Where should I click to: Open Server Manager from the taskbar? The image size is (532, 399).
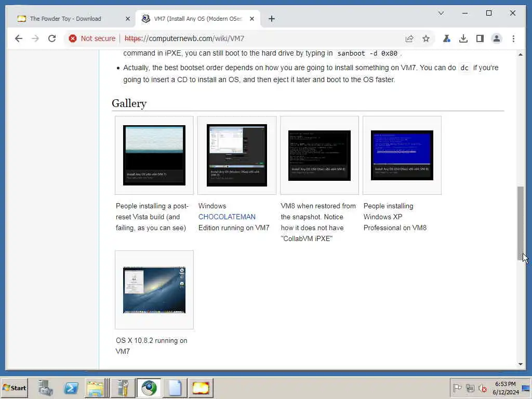pos(46,388)
